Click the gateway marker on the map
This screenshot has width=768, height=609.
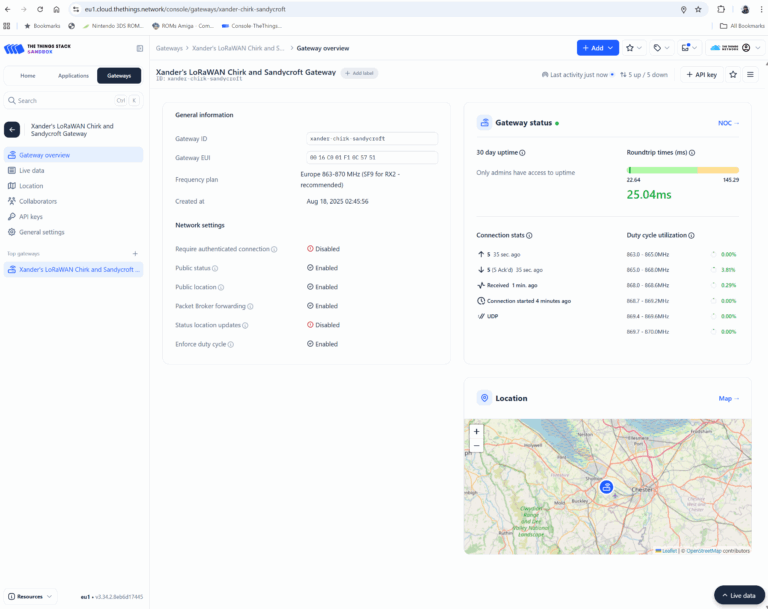tap(606, 487)
